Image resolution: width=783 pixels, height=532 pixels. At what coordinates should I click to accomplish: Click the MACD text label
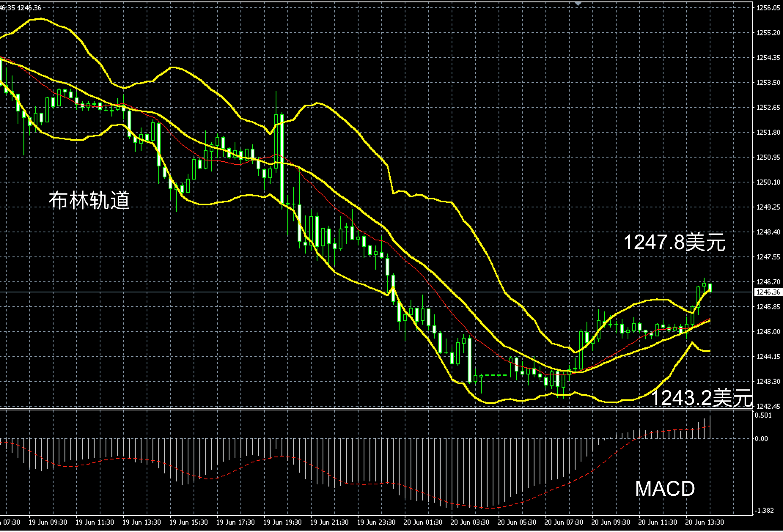[x=665, y=488]
